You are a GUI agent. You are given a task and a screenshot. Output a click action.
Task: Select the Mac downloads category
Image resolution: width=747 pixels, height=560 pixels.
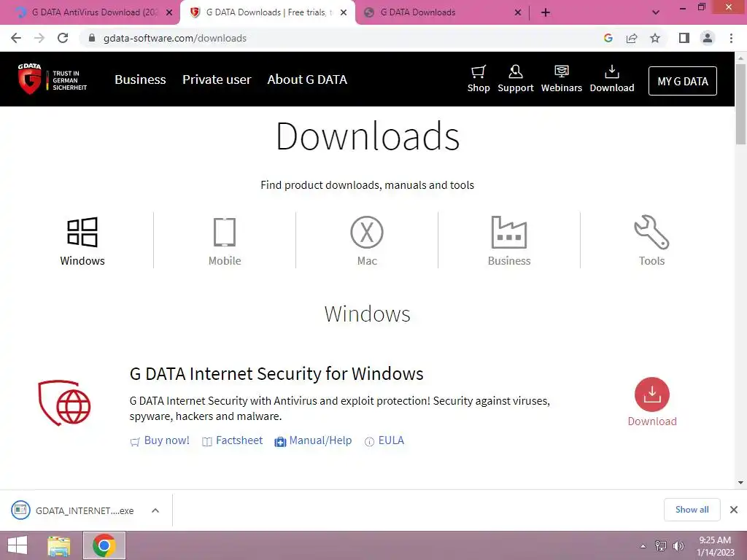click(x=367, y=241)
